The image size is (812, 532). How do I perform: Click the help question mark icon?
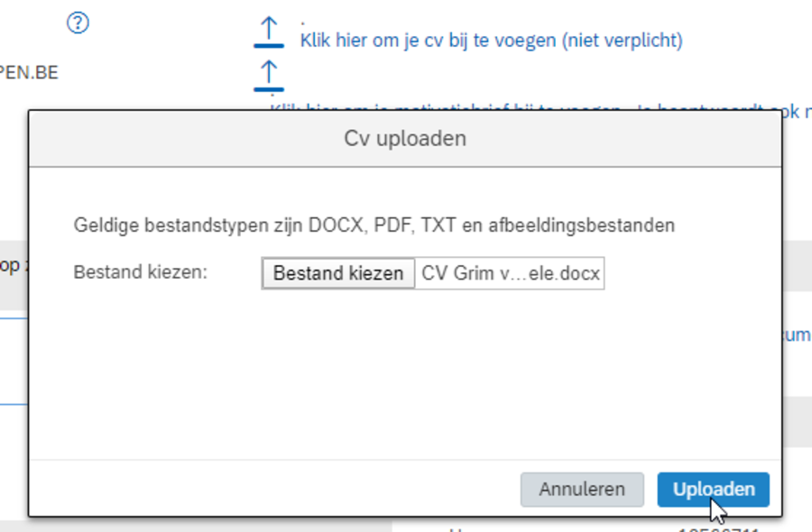[x=78, y=24]
